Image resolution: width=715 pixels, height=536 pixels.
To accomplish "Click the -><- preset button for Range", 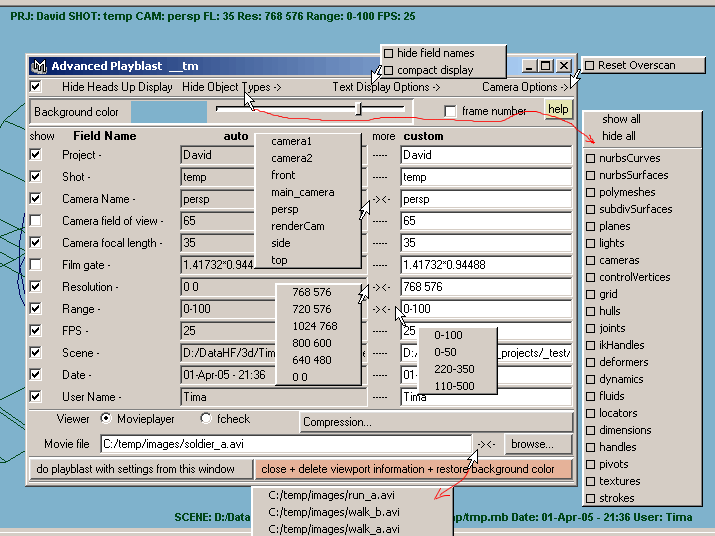I will point(381,309).
